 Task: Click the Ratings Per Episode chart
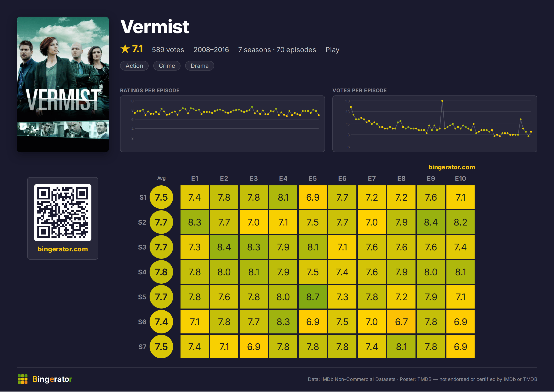(x=223, y=124)
